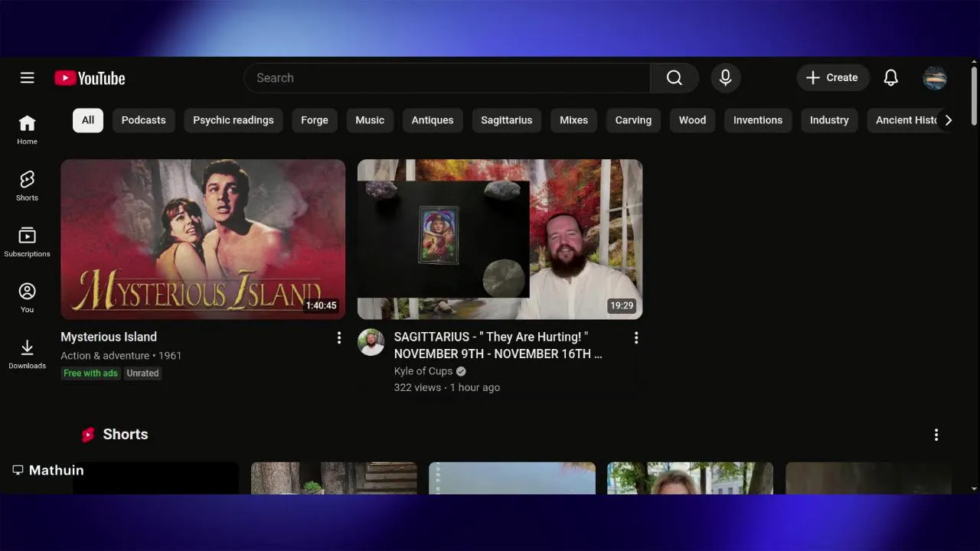The image size is (980, 551).
Task: Click the Mathuin display icon
Action: (18, 470)
